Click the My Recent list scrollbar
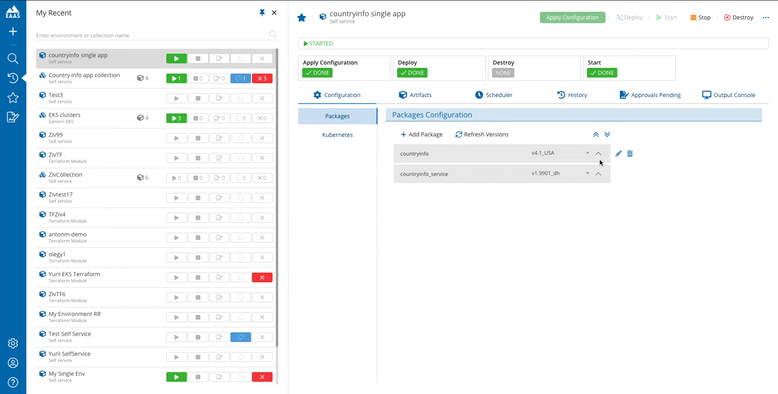 277,197
